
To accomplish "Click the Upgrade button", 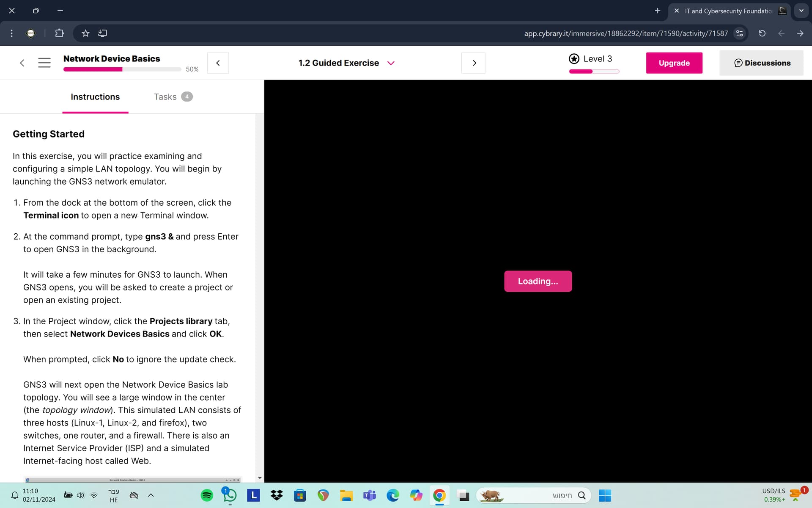I will point(674,63).
